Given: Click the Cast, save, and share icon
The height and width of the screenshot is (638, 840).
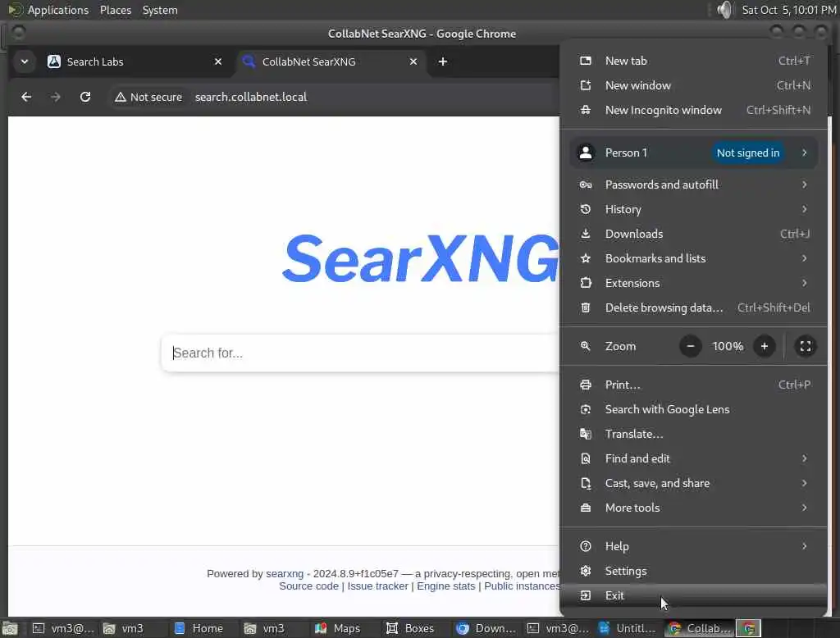Looking at the screenshot, I should (586, 484).
